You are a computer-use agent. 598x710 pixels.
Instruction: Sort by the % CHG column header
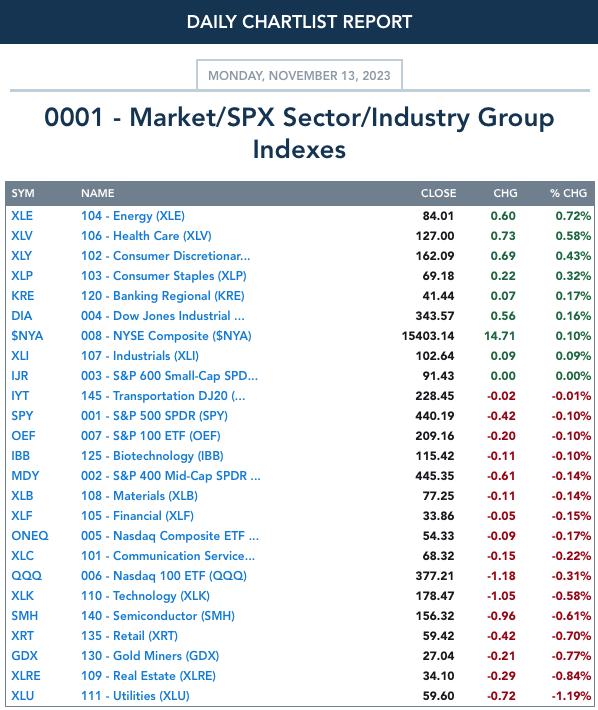click(x=568, y=193)
